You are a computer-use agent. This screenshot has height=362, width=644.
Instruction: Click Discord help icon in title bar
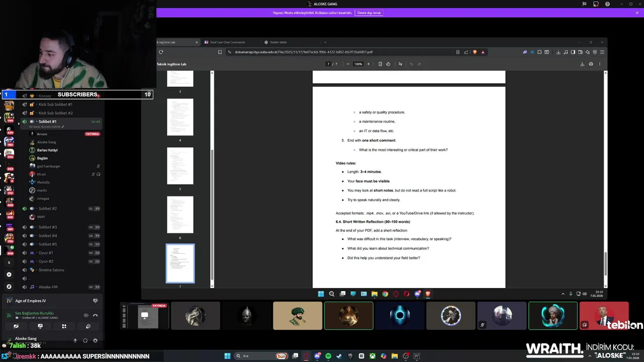[x=607, y=4]
